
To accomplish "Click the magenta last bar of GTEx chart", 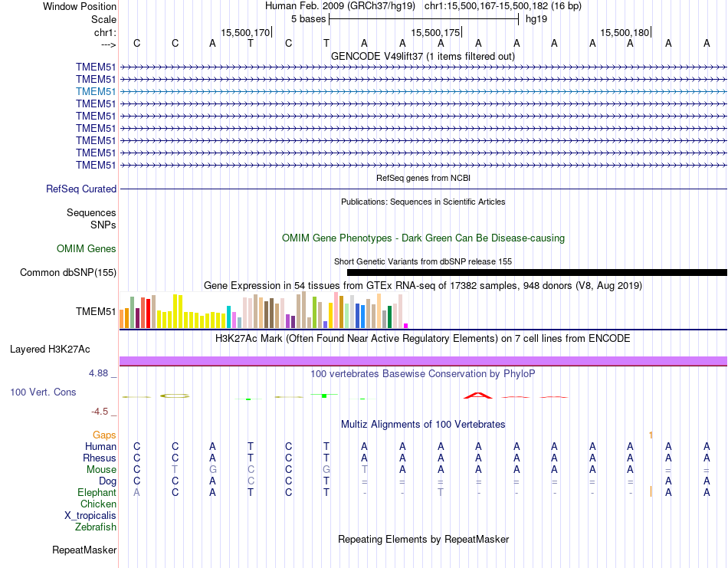I will click(x=406, y=326).
